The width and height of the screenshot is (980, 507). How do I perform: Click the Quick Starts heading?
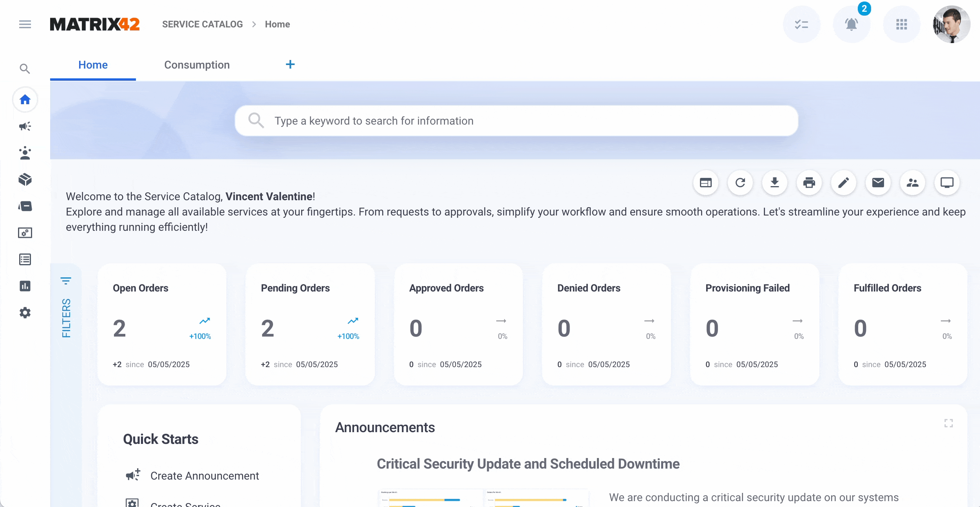[x=161, y=439]
